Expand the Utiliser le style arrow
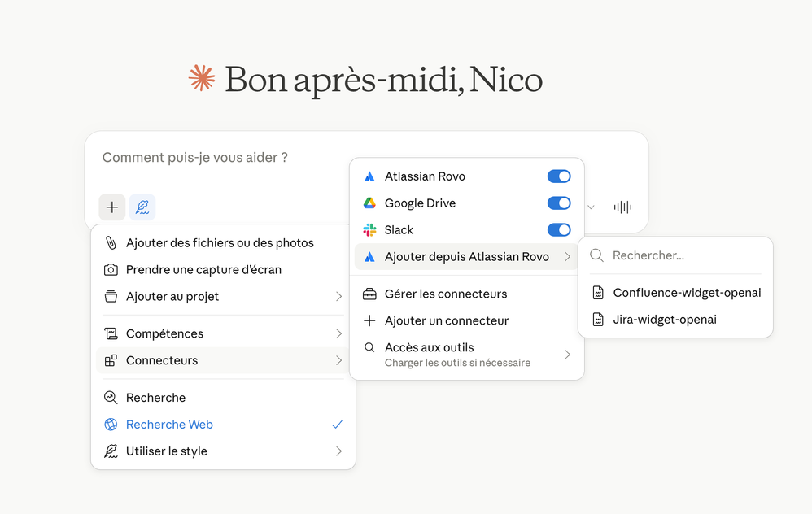The width and height of the screenshot is (812, 514). (338, 451)
